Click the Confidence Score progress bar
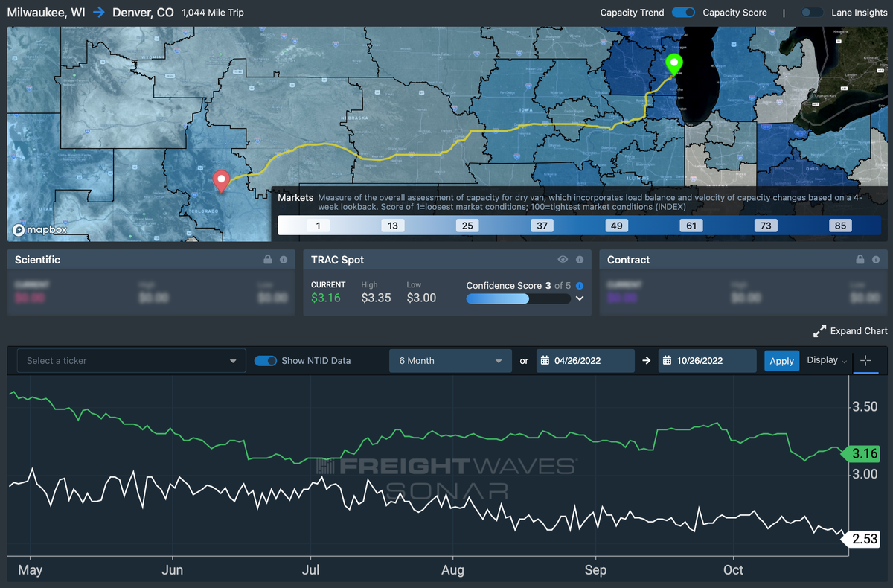The image size is (893, 588). coord(518,298)
